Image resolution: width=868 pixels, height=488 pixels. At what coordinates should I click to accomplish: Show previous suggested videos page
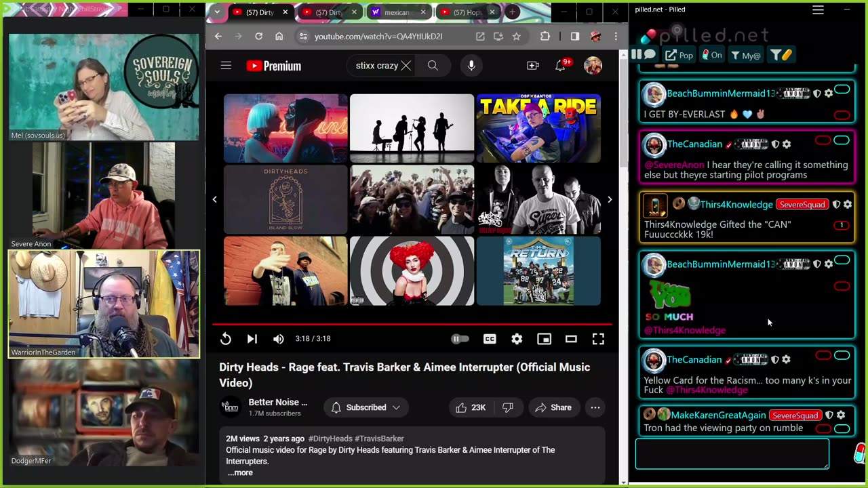tap(215, 199)
